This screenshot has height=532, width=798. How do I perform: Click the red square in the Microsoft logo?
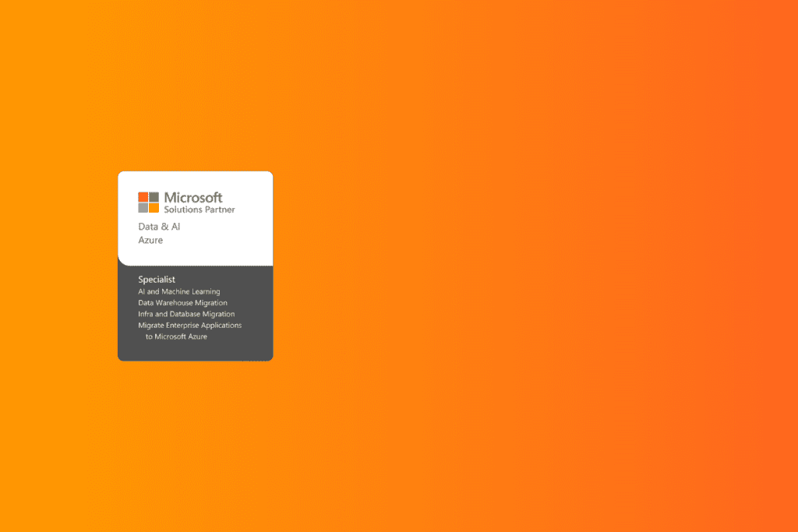143,197
